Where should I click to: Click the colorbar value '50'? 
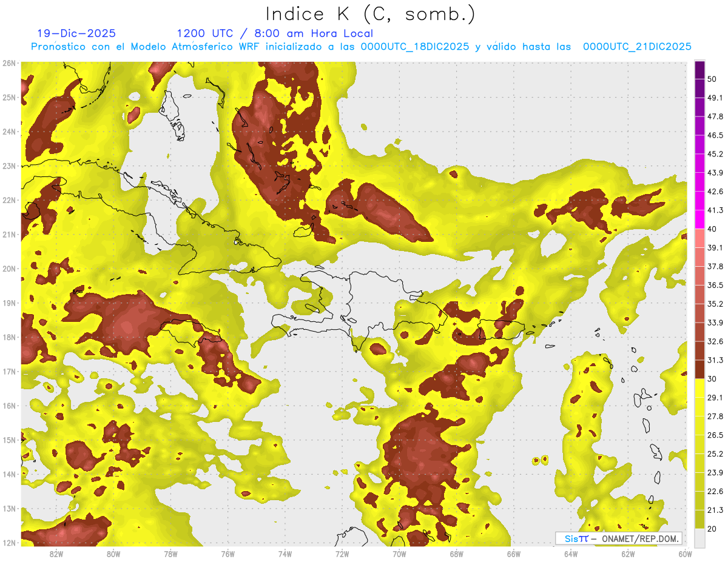click(x=712, y=79)
